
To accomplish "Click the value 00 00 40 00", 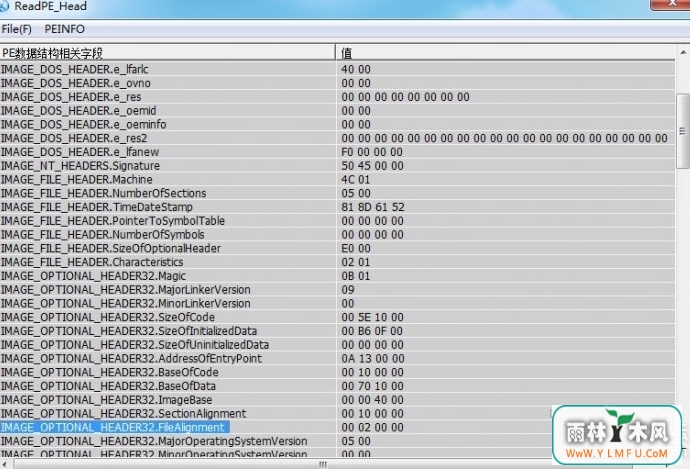I will tap(372, 400).
